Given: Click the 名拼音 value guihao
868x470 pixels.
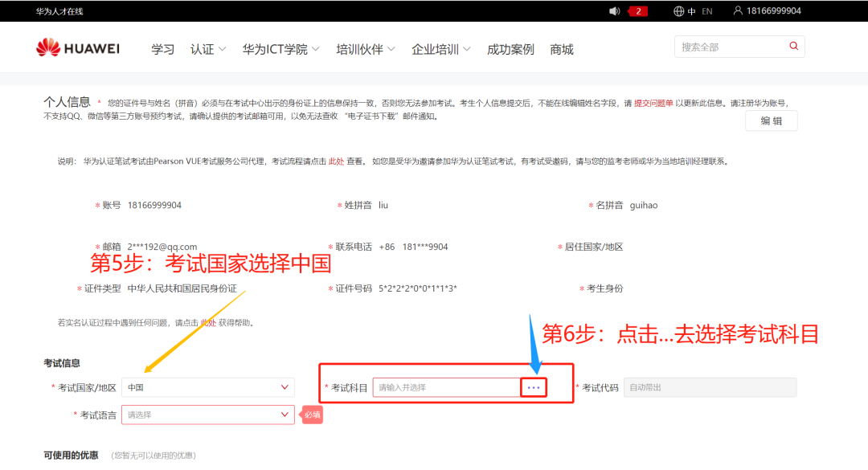Looking at the screenshot, I should [644, 206].
